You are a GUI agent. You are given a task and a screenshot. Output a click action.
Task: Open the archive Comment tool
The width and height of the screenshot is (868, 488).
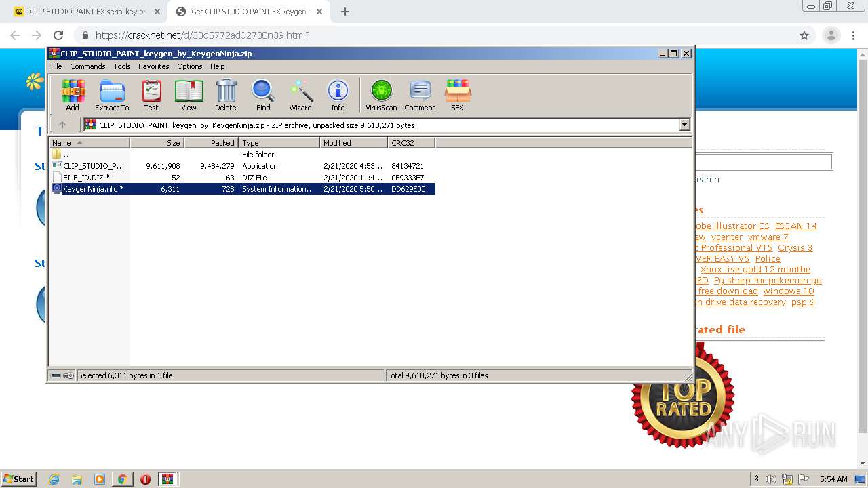(x=420, y=95)
